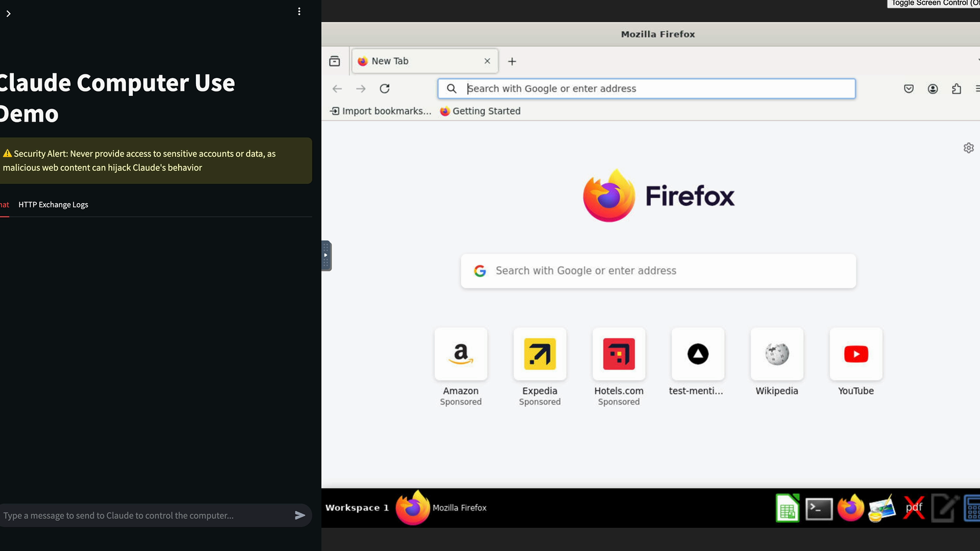Launch PDF viewer from taskbar

coord(914,508)
